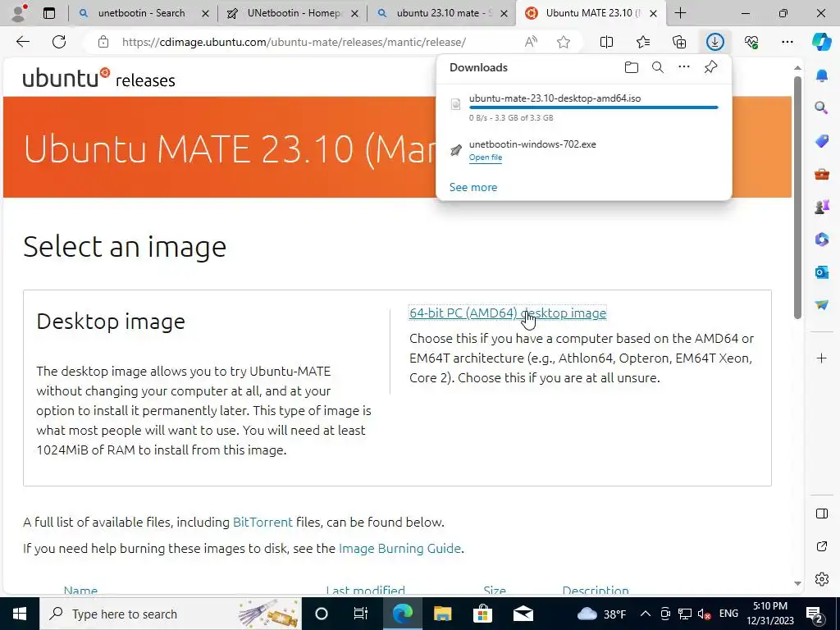Open Microsoft 365 in sidebar
840x630 pixels.
click(822, 239)
